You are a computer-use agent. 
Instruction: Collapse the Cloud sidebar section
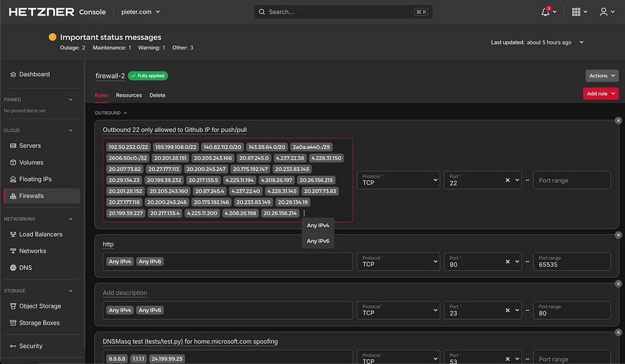pyautogui.click(x=71, y=130)
